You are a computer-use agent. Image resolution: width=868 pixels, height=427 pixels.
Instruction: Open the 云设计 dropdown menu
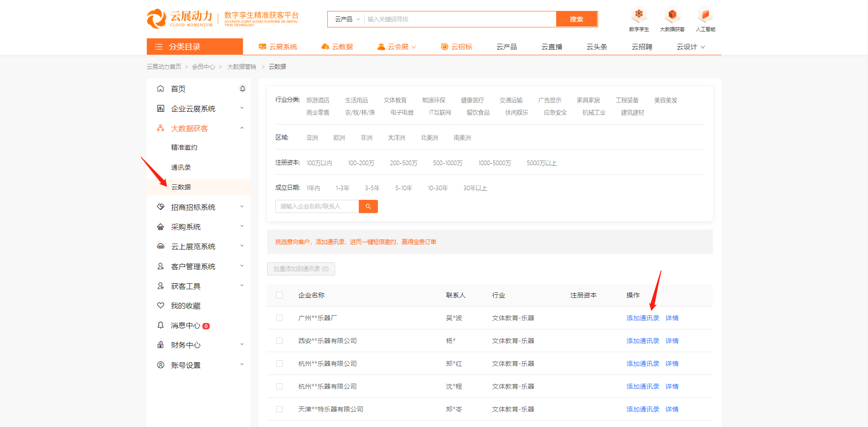click(690, 46)
